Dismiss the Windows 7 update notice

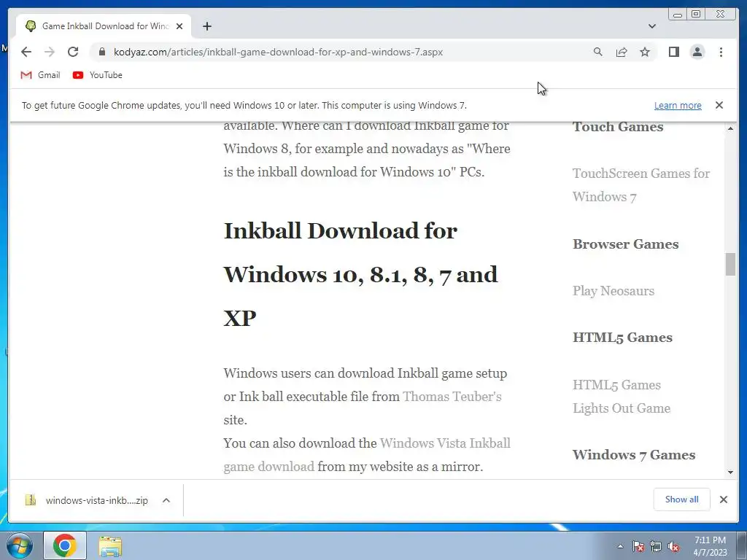pos(719,105)
